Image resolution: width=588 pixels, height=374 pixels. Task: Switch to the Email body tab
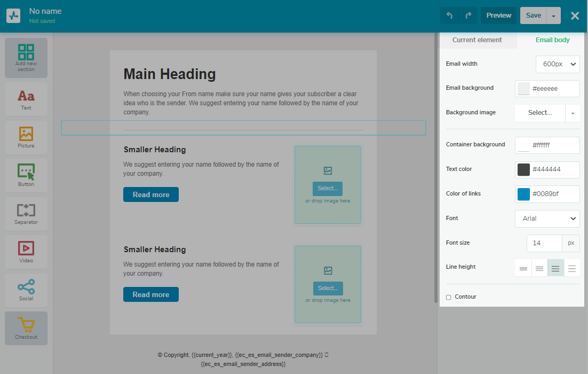[x=552, y=40]
